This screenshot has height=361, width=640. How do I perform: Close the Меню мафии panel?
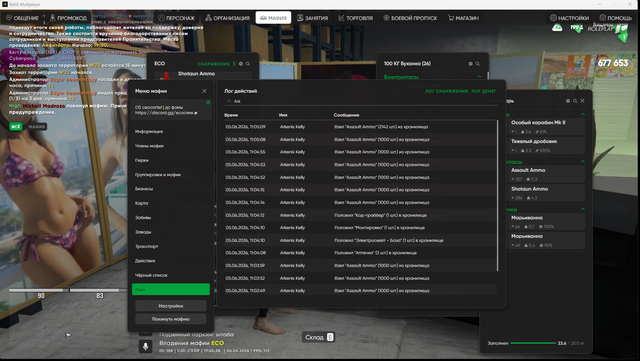click(x=204, y=91)
